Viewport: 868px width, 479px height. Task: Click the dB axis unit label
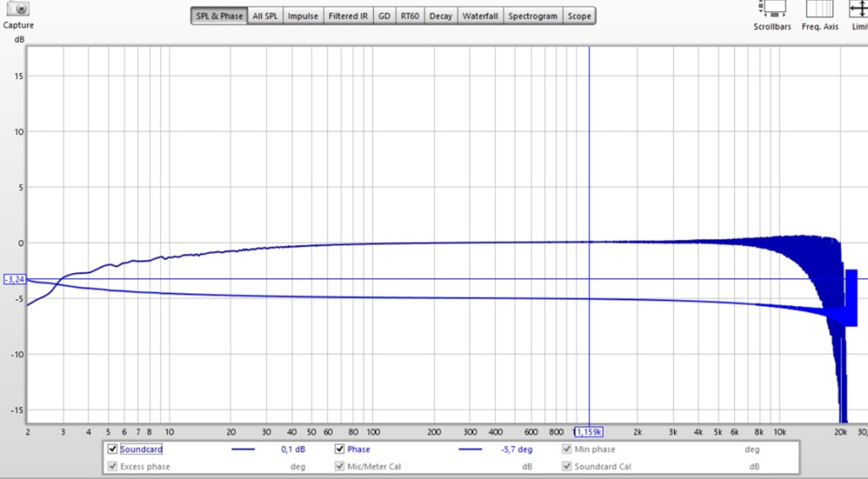click(x=19, y=39)
